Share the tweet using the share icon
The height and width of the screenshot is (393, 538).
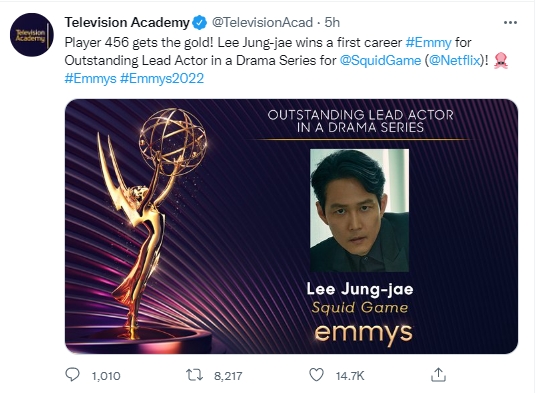pos(438,374)
